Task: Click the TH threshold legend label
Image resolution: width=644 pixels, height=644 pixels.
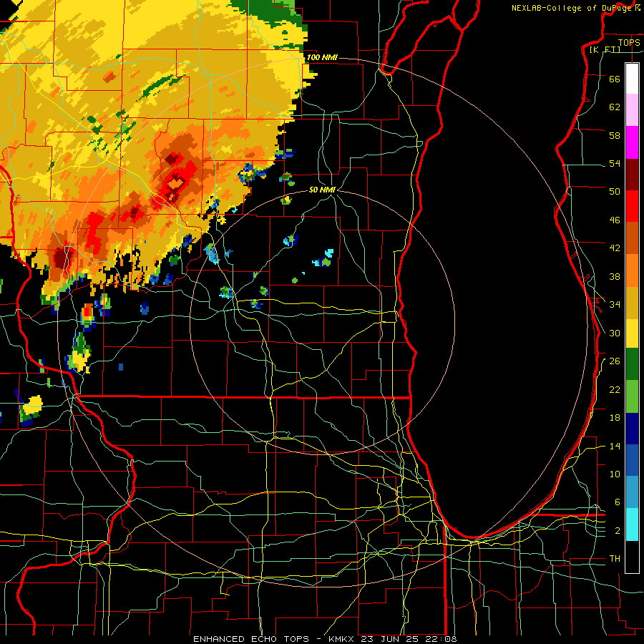Action: tap(615, 559)
